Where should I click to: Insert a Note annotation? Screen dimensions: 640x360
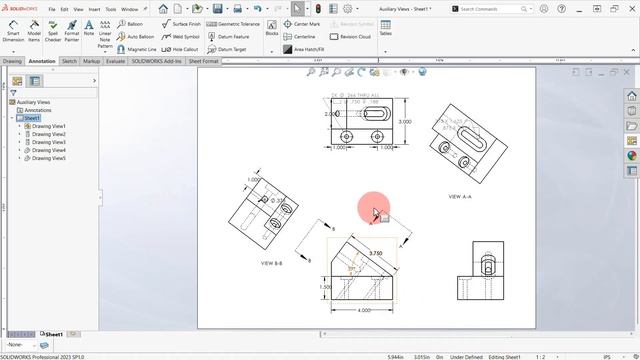tap(89, 28)
